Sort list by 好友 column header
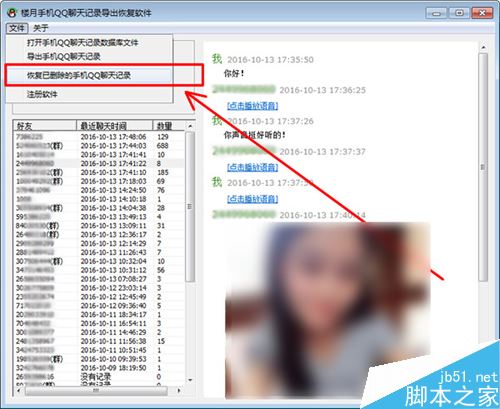500x409 pixels. [45, 126]
